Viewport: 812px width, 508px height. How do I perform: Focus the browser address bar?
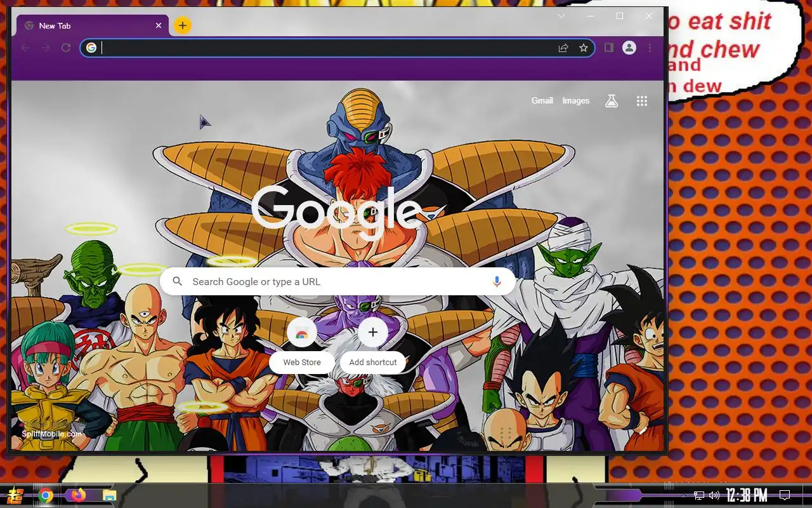pos(337,48)
